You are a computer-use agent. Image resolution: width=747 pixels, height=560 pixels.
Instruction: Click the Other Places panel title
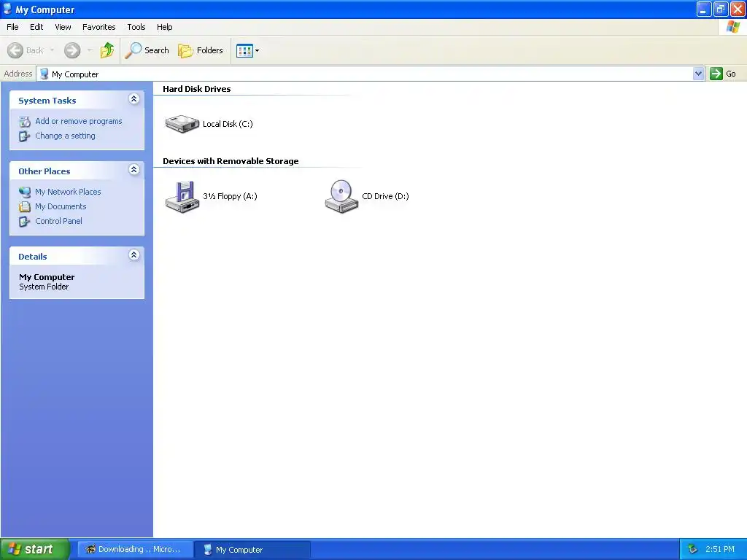pyautogui.click(x=44, y=171)
